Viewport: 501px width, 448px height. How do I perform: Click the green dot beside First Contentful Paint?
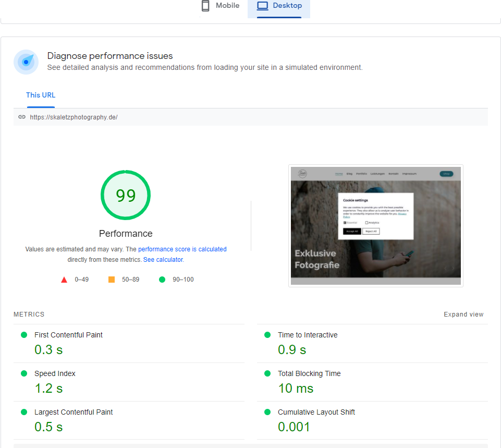(24, 335)
